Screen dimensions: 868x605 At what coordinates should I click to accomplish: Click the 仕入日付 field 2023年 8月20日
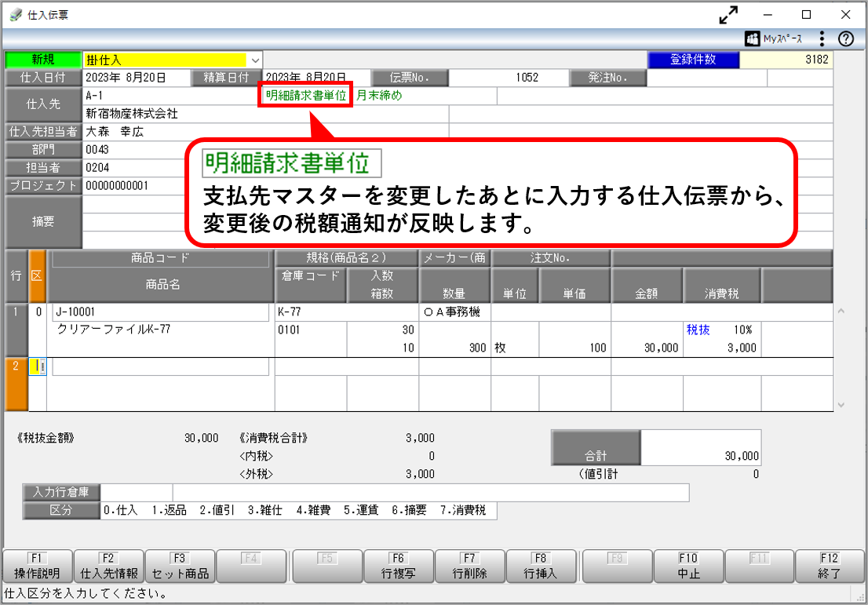[x=137, y=78]
